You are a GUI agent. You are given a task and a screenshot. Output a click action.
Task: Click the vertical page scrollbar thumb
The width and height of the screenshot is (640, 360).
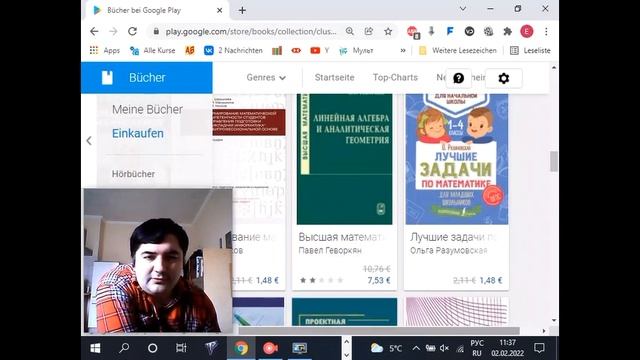[x=553, y=162]
